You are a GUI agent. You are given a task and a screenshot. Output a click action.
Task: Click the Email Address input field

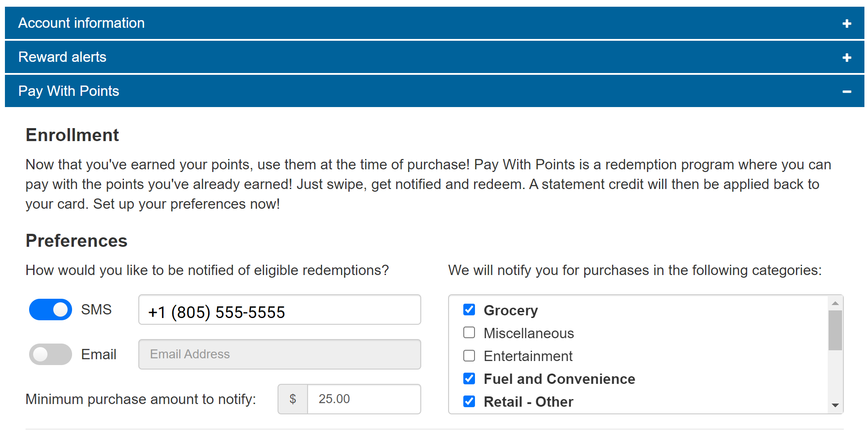(x=279, y=354)
